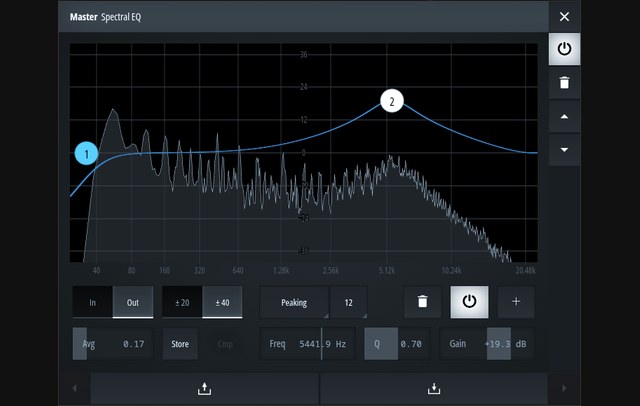
Task: Click the Store button
Action: pyautogui.click(x=180, y=344)
